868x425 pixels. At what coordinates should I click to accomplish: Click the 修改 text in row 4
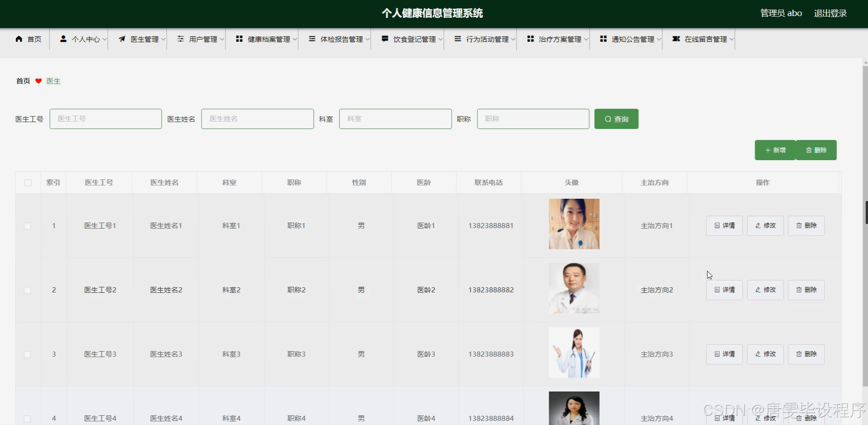[x=770, y=419]
